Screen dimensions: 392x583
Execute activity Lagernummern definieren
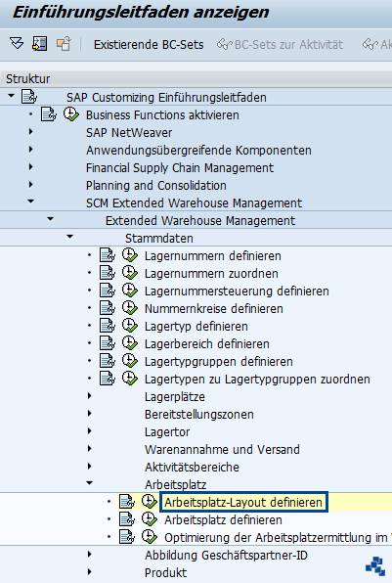click(x=130, y=255)
